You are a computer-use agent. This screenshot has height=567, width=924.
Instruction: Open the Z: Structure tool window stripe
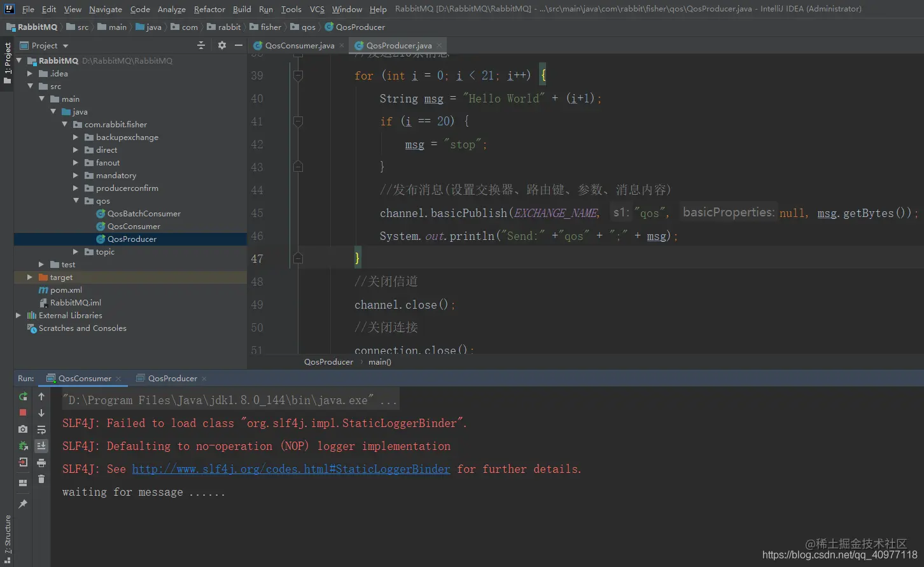pos(7,540)
